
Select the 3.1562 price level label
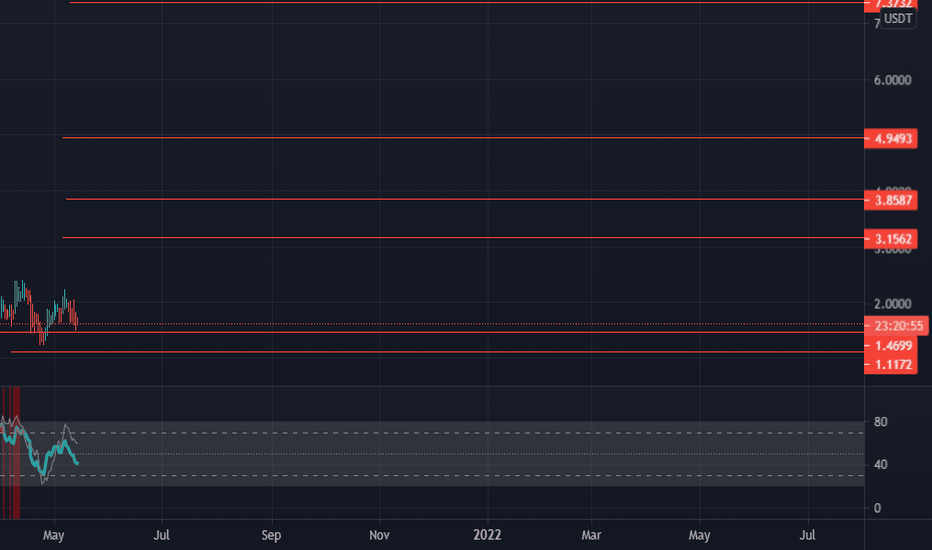tap(890, 239)
